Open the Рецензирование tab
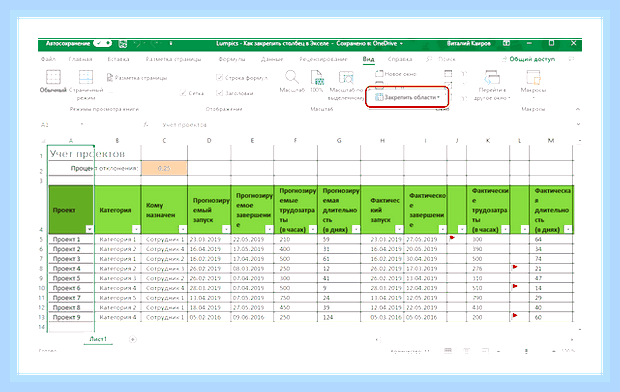 click(323, 59)
